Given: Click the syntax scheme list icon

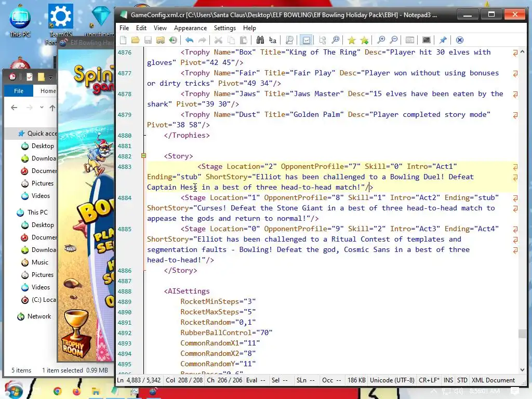Looking at the screenshot, I should pyautogui.click(x=410, y=40).
